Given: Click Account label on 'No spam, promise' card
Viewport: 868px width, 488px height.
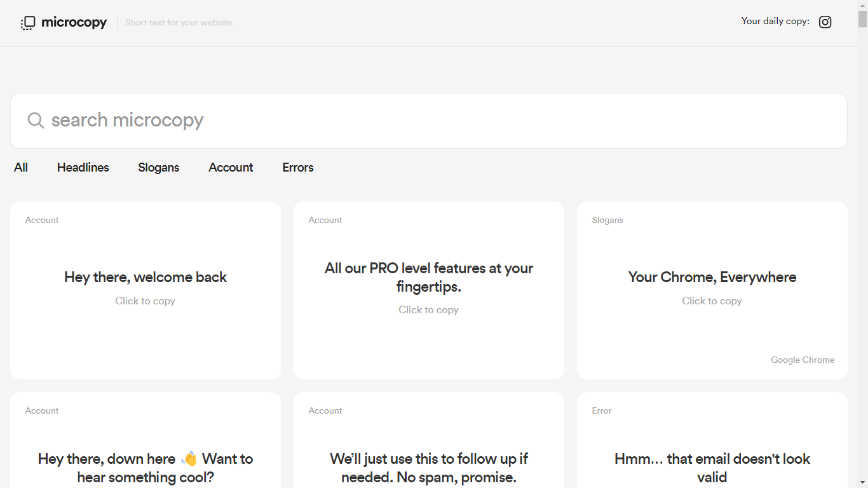Looking at the screenshot, I should click(325, 410).
